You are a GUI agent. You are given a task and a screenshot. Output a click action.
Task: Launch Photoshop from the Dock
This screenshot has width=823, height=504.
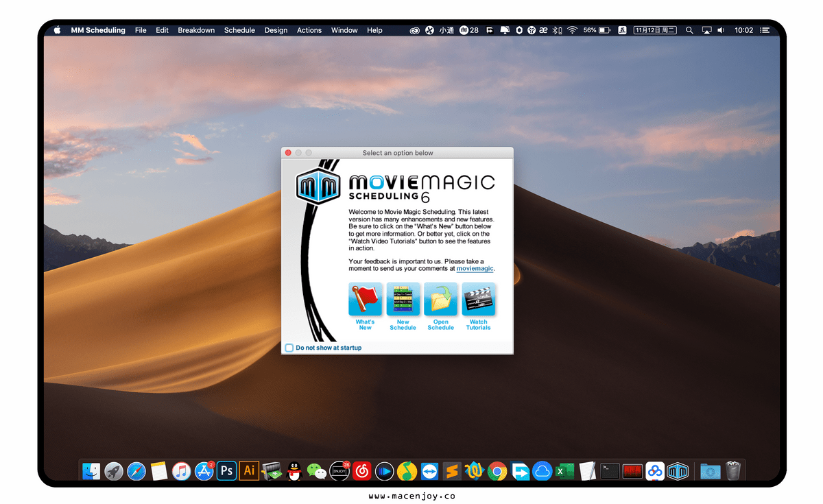227,470
